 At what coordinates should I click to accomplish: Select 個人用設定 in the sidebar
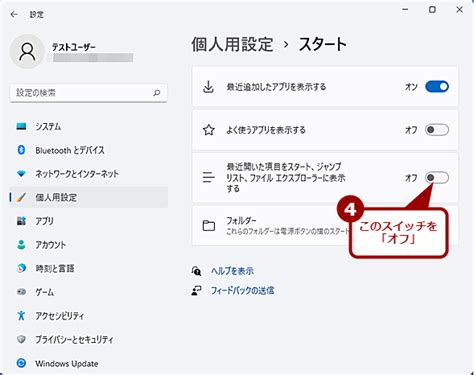coord(89,197)
